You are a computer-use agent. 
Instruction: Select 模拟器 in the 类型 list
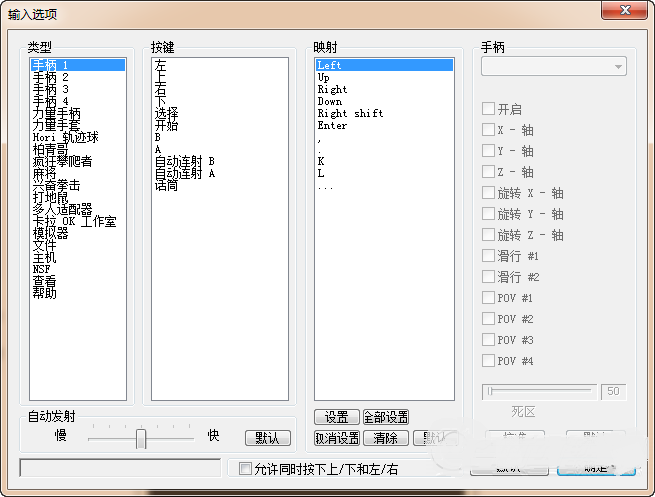[x=50, y=233]
